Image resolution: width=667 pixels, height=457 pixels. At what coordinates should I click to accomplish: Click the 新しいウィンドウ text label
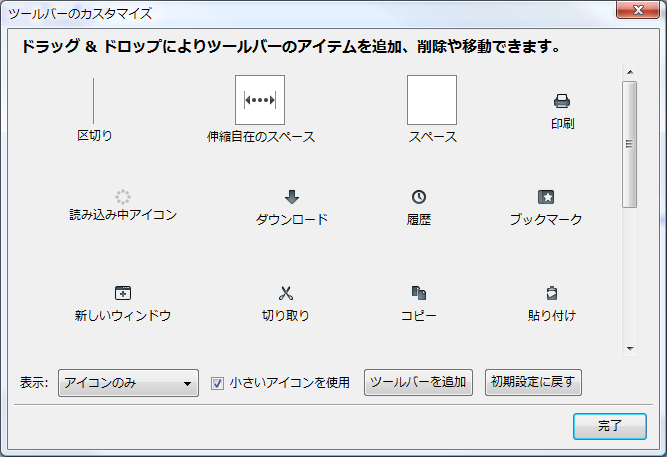pos(123,315)
